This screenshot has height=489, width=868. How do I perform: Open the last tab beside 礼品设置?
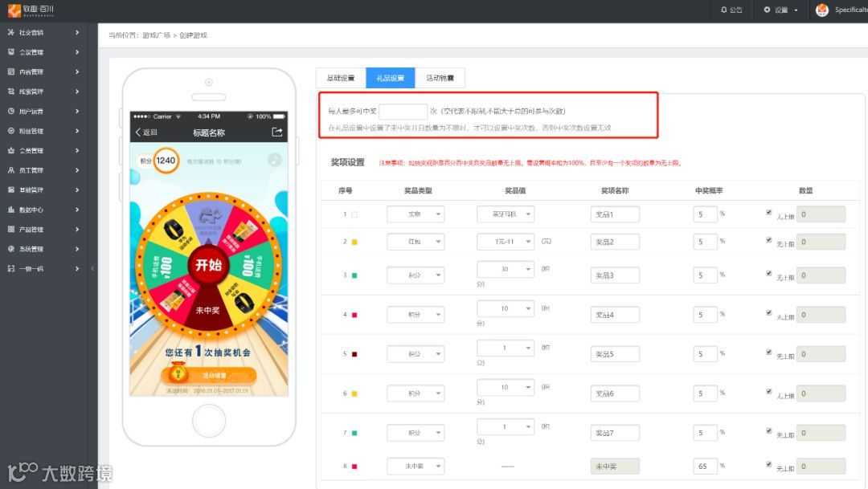tap(440, 78)
